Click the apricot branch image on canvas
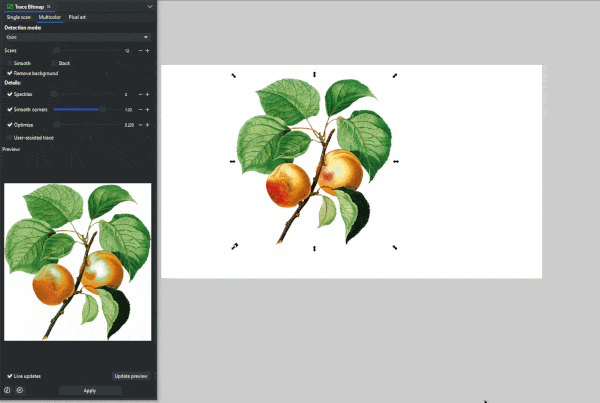The width and height of the screenshot is (600, 403). 314,161
